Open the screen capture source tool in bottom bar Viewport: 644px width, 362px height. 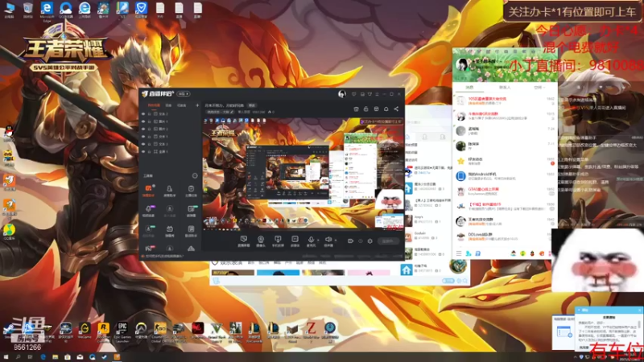244,241
